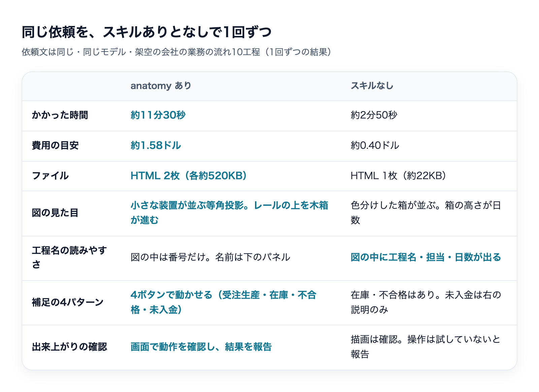
Task: Click the cell beginning 小さな装置が並ぶ等角投影
Action: click(x=229, y=213)
